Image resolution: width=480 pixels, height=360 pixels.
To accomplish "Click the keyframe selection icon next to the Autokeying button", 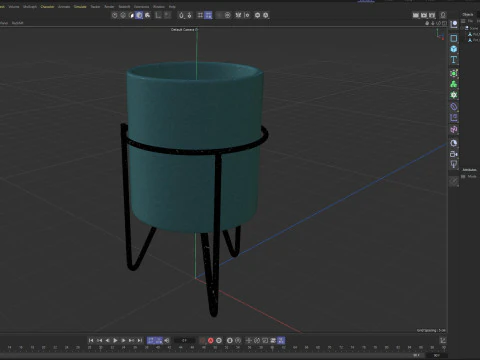I will (x=219, y=340).
